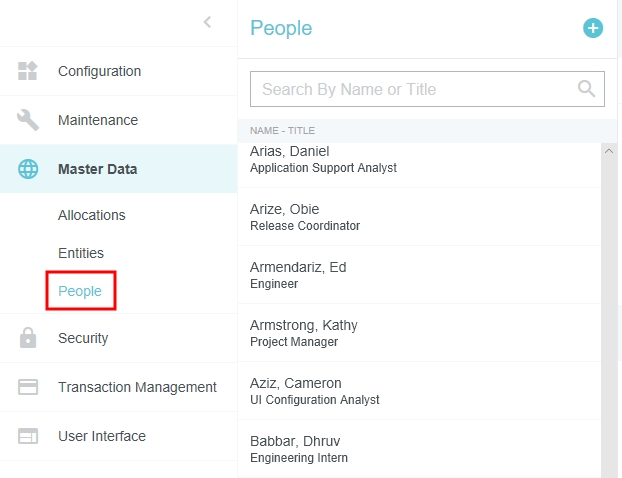Viewport: 622px width, 478px height.
Task: Click the search magnifier icon
Action: (x=587, y=89)
